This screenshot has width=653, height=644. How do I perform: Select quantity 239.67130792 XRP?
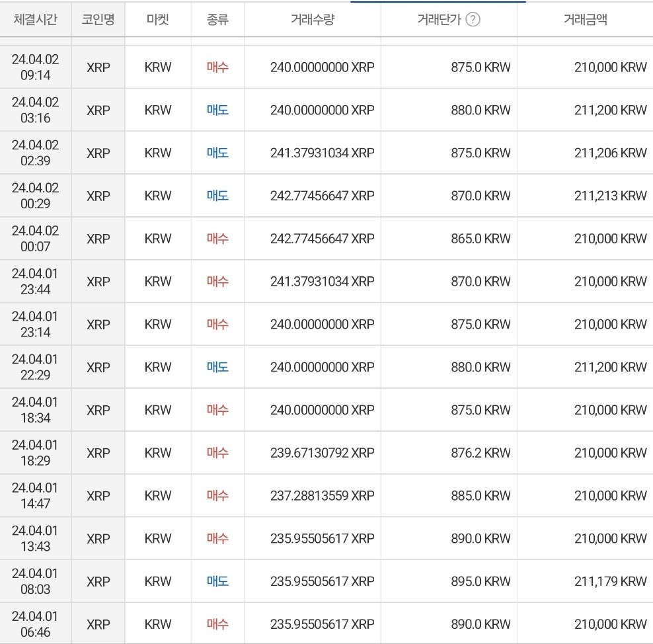(323, 453)
